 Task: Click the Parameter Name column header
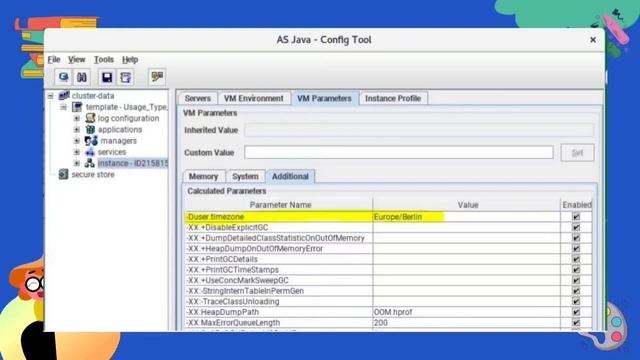pos(280,205)
